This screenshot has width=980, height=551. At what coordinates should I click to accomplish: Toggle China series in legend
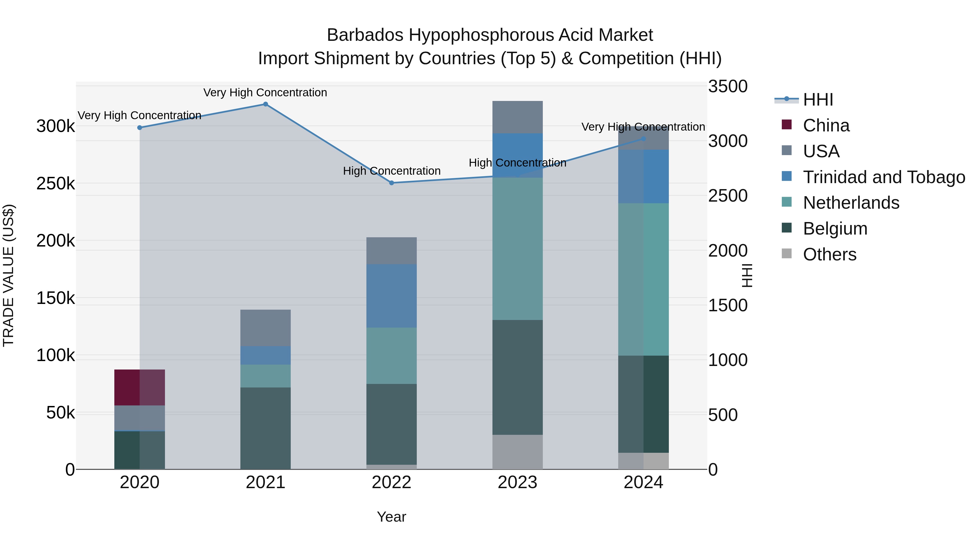815,125
